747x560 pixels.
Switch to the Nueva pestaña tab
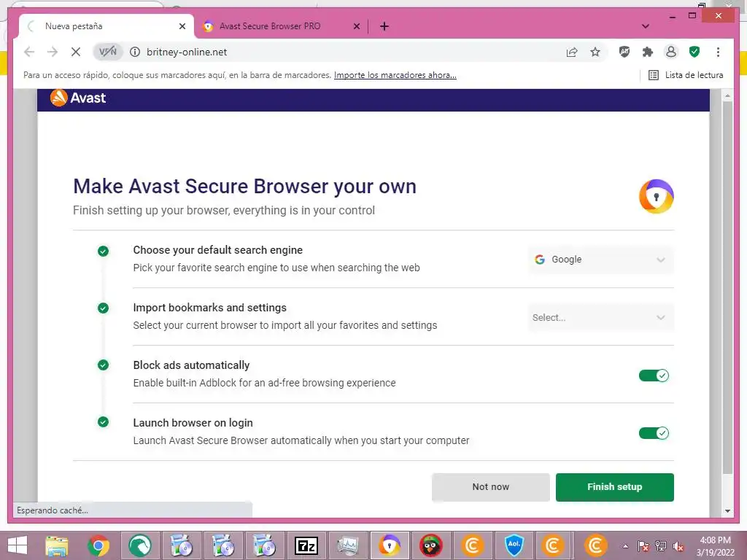(x=106, y=26)
